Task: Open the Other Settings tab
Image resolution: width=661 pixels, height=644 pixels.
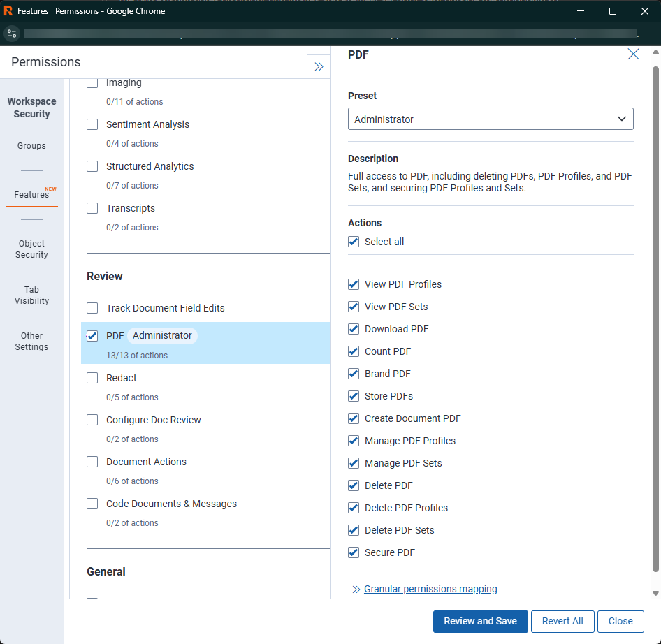Action: click(x=31, y=342)
